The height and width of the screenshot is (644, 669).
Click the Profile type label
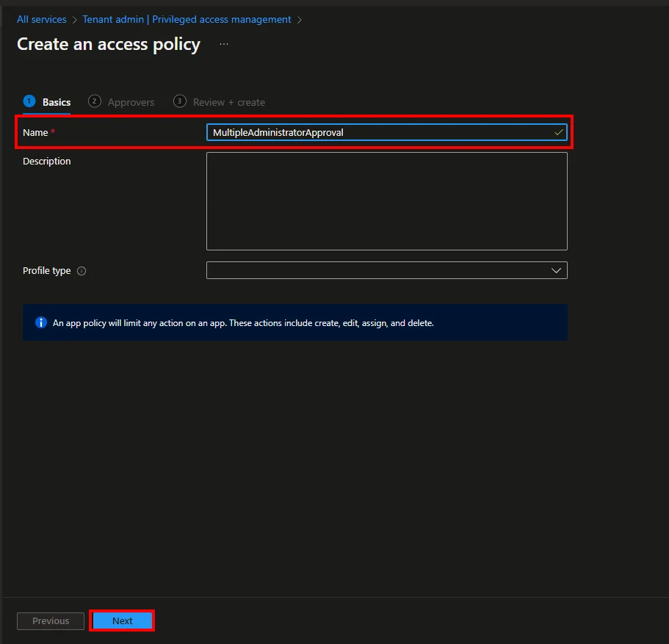(x=47, y=271)
